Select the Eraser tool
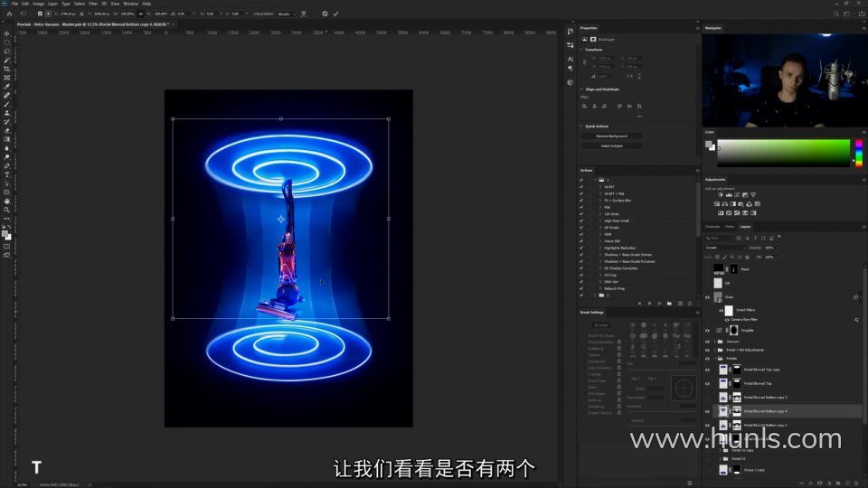This screenshot has height=488, width=868. click(6, 130)
